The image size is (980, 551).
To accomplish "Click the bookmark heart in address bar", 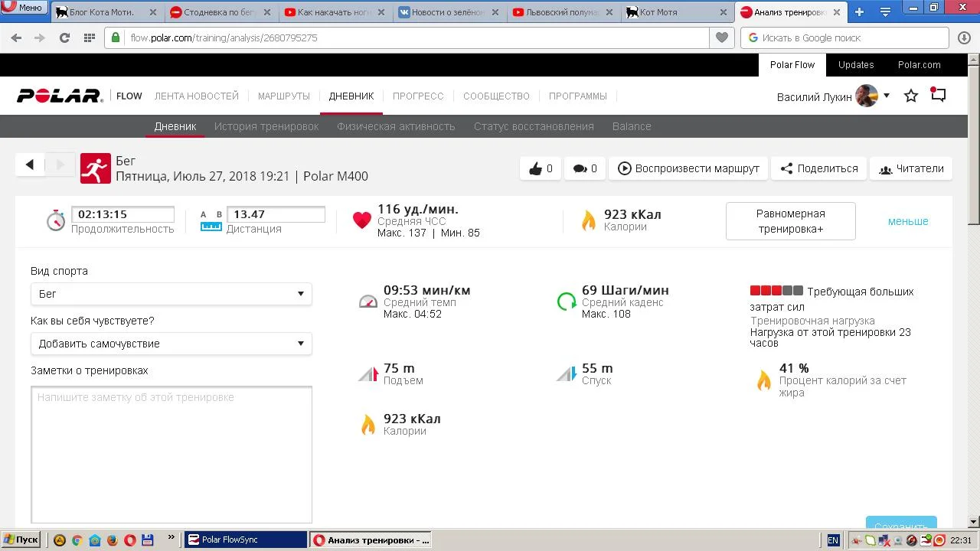I will [721, 37].
